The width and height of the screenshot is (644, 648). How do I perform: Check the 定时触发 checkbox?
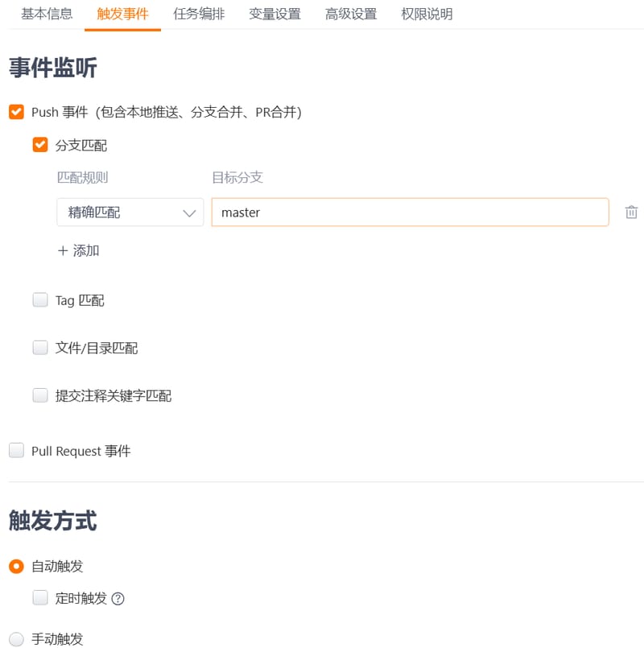pyautogui.click(x=40, y=597)
